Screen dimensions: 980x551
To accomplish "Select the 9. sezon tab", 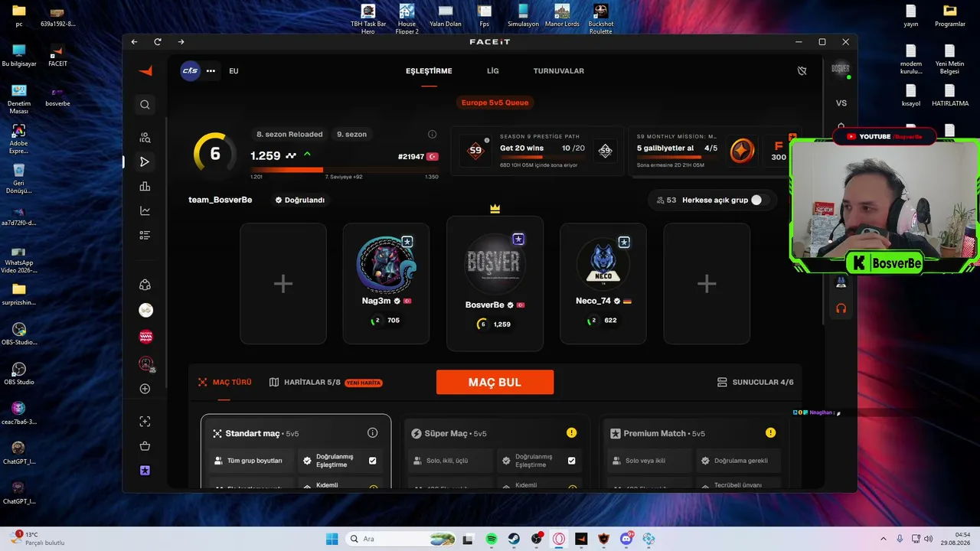I will pyautogui.click(x=351, y=134).
